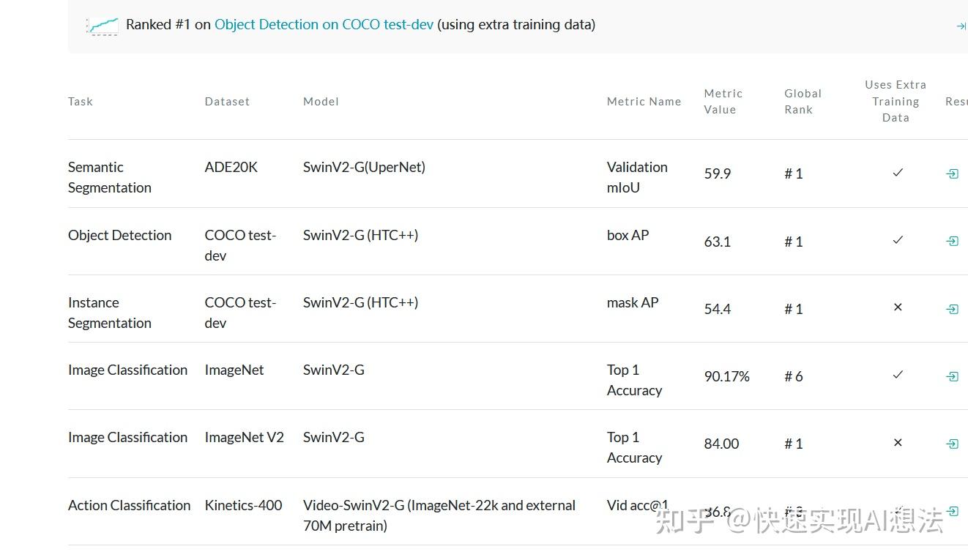Open the result icon for box AP row

click(952, 241)
